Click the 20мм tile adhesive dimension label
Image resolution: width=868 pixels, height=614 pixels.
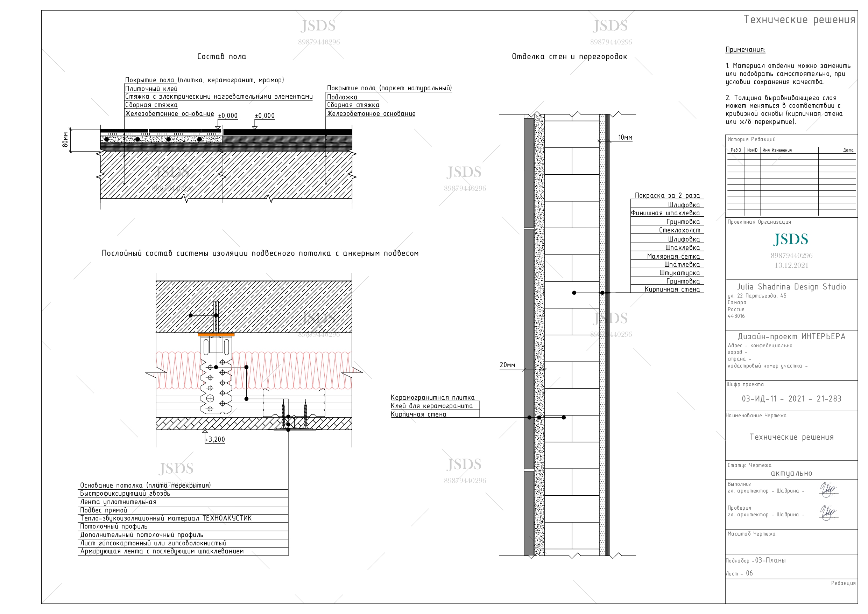coord(507,365)
